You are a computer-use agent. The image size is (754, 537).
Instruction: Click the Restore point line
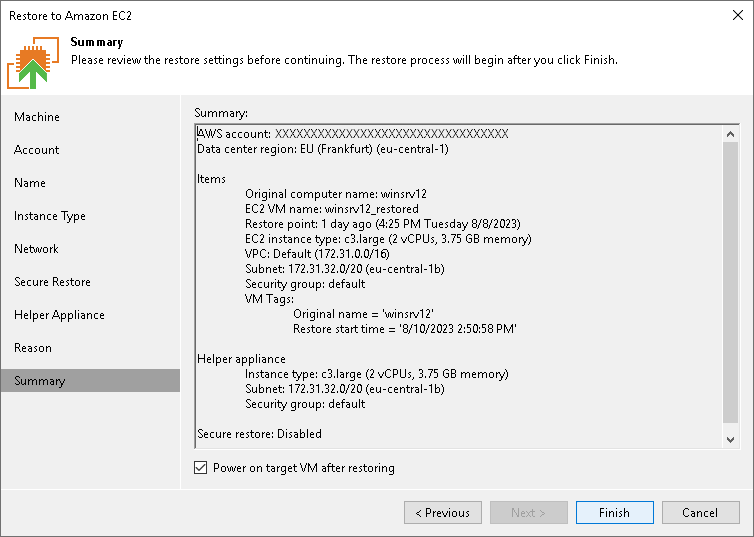(383, 224)
